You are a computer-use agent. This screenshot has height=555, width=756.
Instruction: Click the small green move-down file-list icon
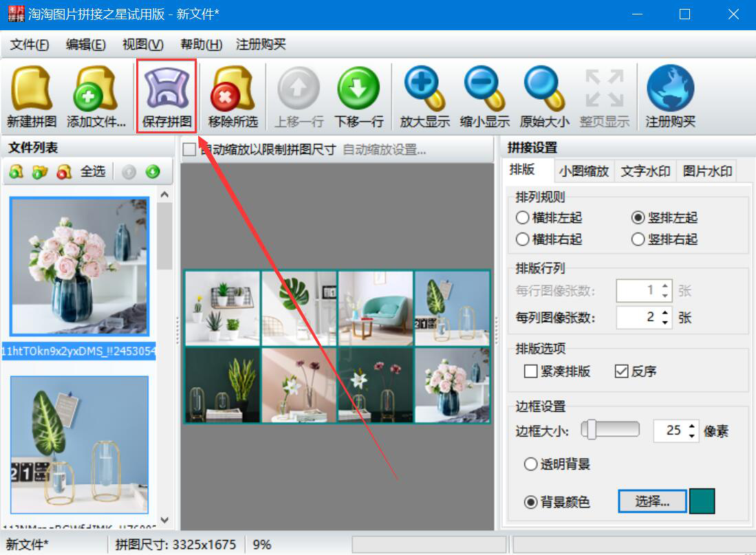pyautogui.click(x=153, y=172)
